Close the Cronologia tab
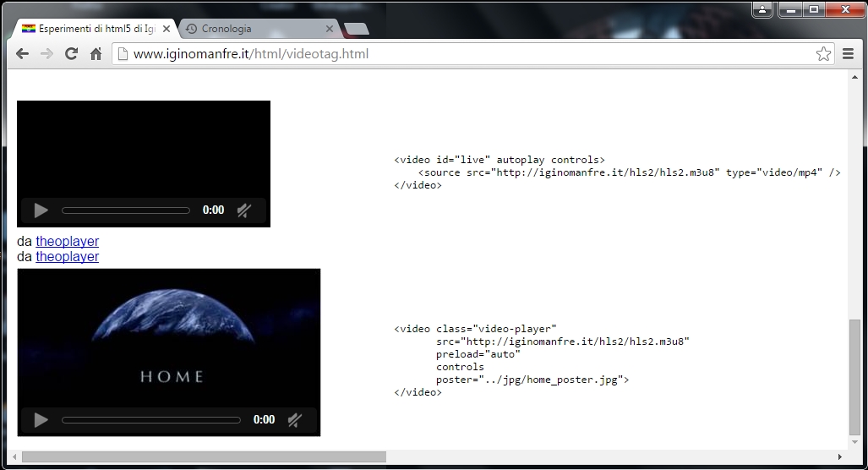Viewport: 868px width, 470px height. click(330, 29)
